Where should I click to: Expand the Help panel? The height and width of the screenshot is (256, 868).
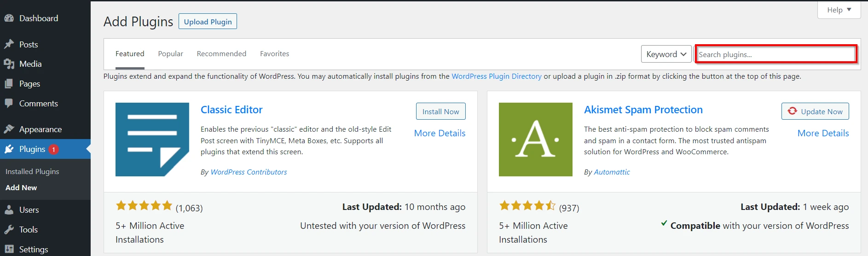coord(839,10)
